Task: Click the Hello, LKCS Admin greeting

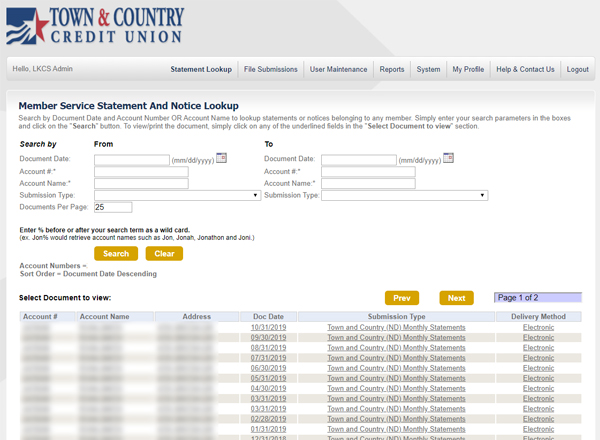Action: point(42,69)
